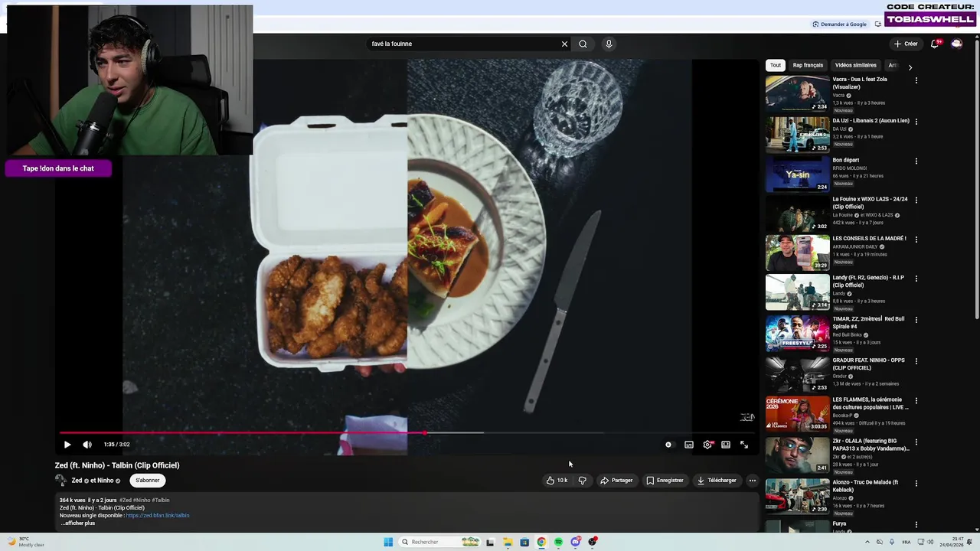Screen dimensions: 980x551
Task: Select the Tout filter chip
Action: click(x=776, y=65)
